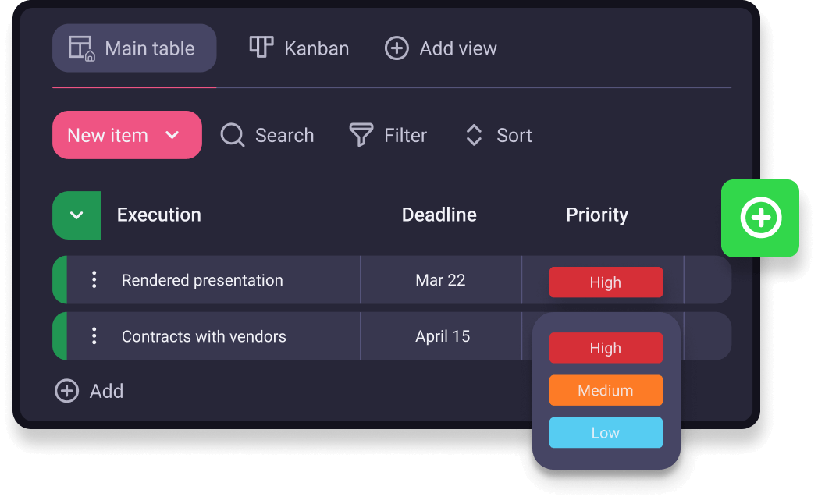Open the Search field
Viewport: 818px width, 504px height.
click(x=267, y=135)
